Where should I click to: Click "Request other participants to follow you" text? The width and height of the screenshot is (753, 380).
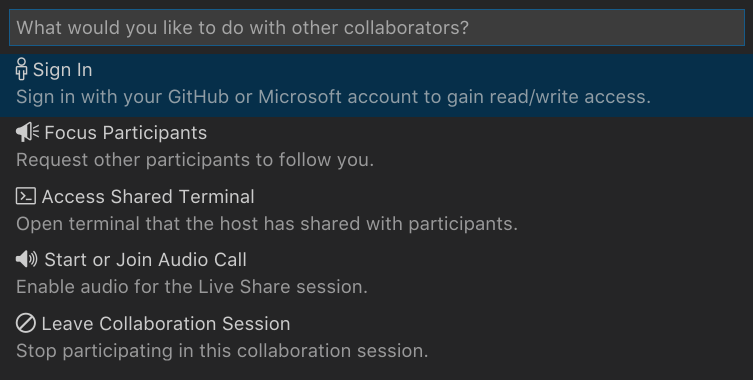pos(195,160)
